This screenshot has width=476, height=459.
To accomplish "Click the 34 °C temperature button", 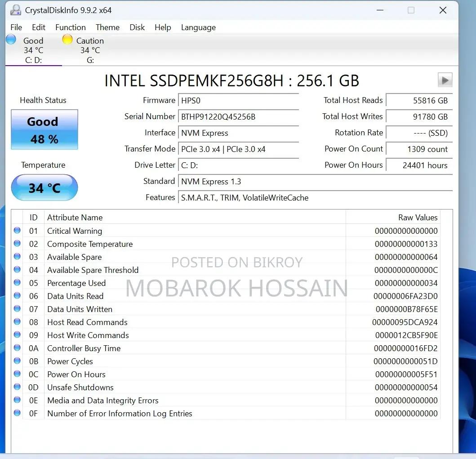I will [x=44, y=187].
